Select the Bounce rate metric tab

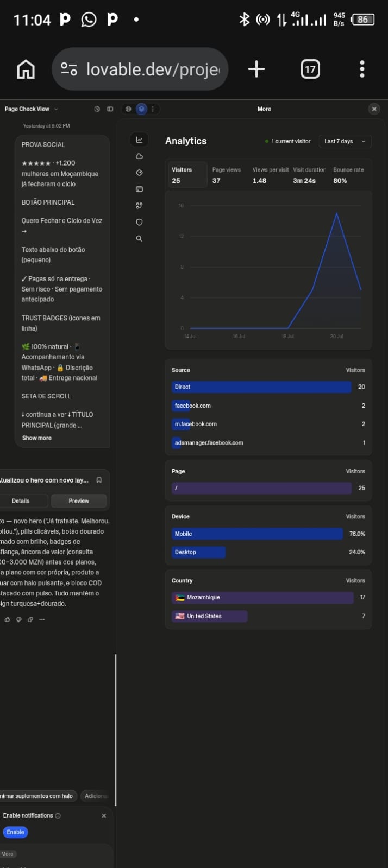click(349, 175)
